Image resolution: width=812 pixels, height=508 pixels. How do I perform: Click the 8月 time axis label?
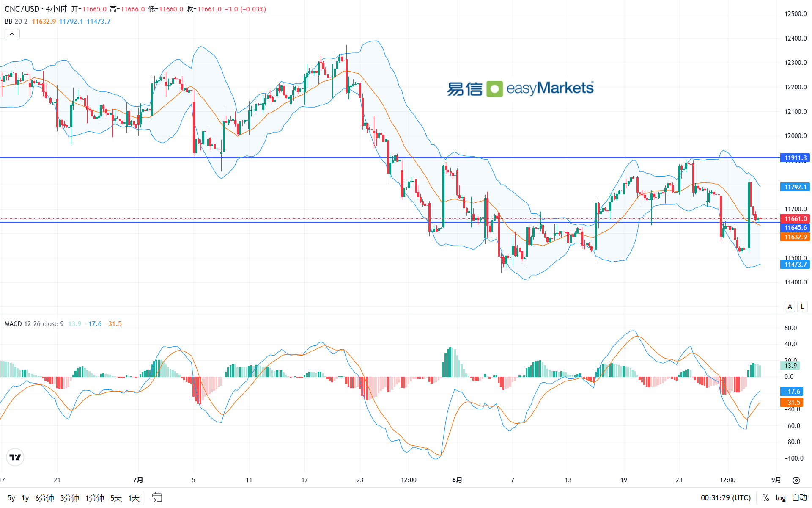[457, 480]
